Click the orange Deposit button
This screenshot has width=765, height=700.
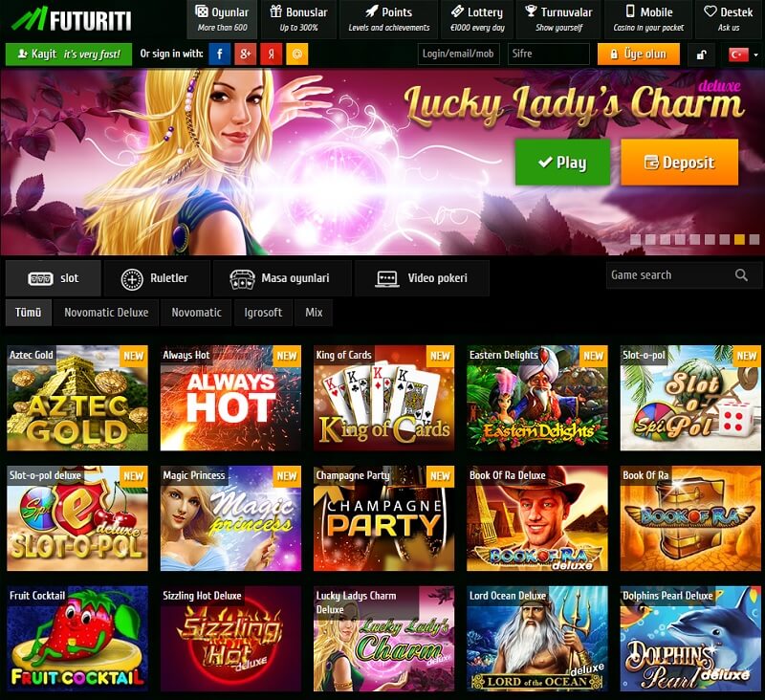pos(679,162)
